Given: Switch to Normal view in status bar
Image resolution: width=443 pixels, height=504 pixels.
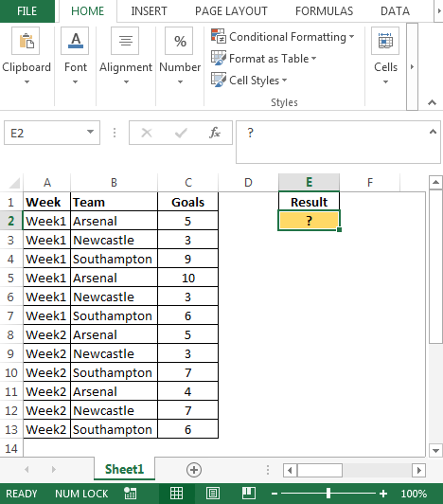Looking at the screenshot, I should (176, 493).
